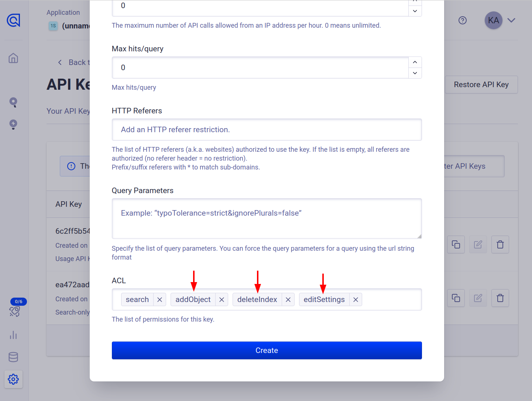Click the Query Parameters text area

[267, 219]
